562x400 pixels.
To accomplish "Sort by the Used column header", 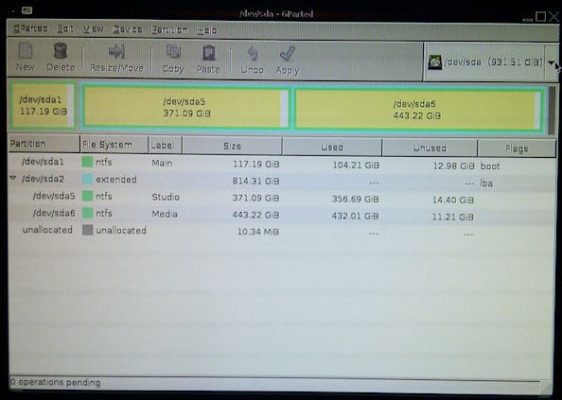I will tap(332, 147).
